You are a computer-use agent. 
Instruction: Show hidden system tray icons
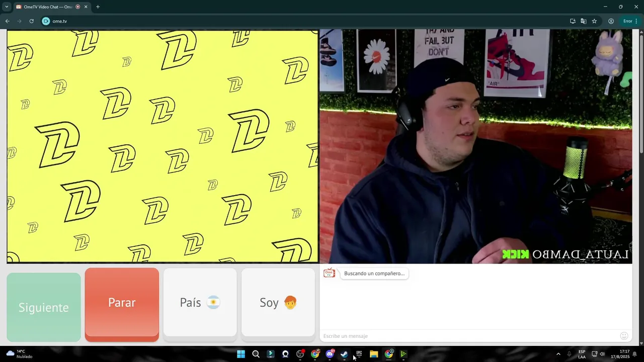click(x=558, y=354)
